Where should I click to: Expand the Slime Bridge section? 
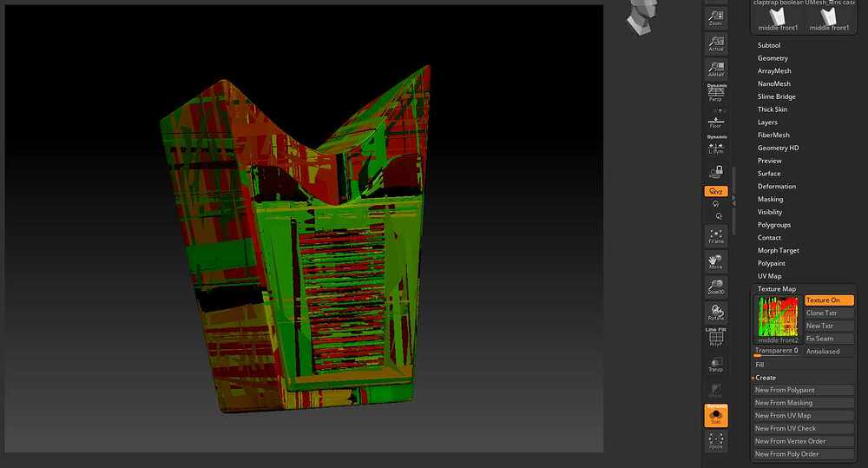776,96
